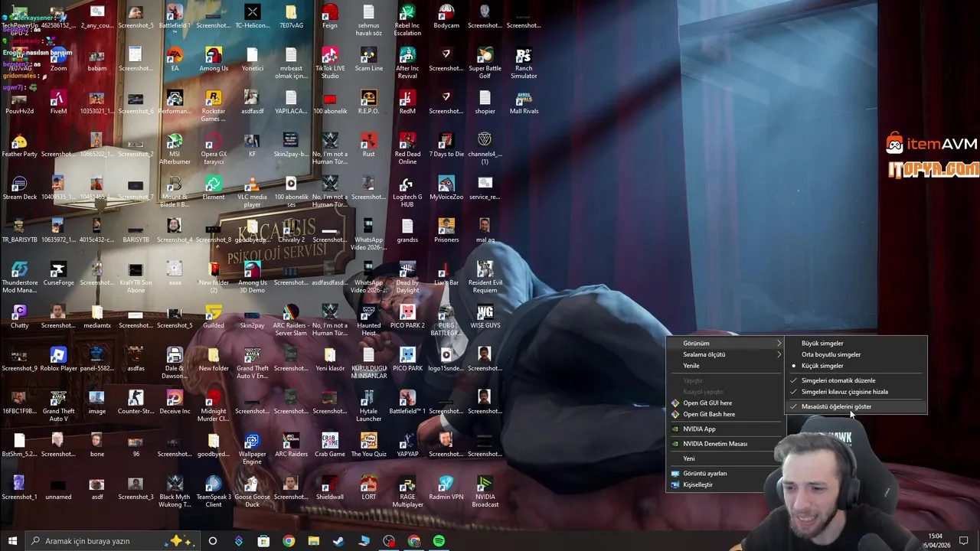Select the Thunderstore Mod Manager icon

(x=20, y=276)
